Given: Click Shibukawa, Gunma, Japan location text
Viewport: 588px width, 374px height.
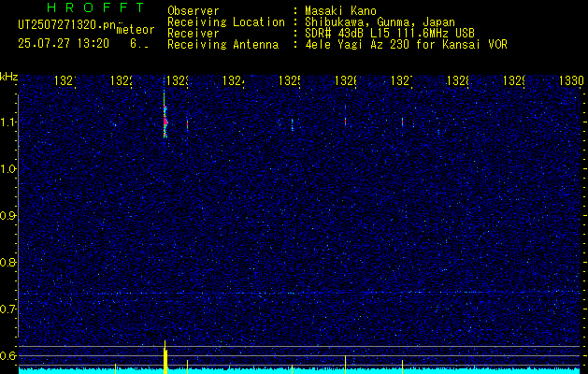Looking at the screenshot, I should click(380, 22).
